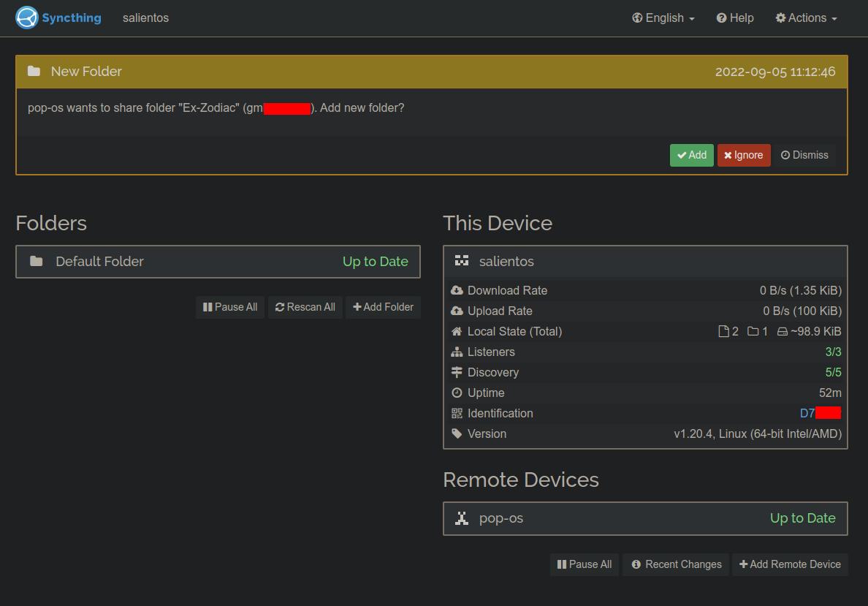Pause all remote devices
868x606 pixels.
(x=584, y=564)
